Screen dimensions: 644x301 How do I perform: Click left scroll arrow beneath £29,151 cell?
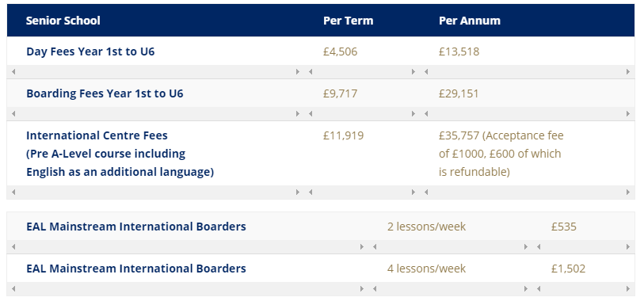pos(426,114)
